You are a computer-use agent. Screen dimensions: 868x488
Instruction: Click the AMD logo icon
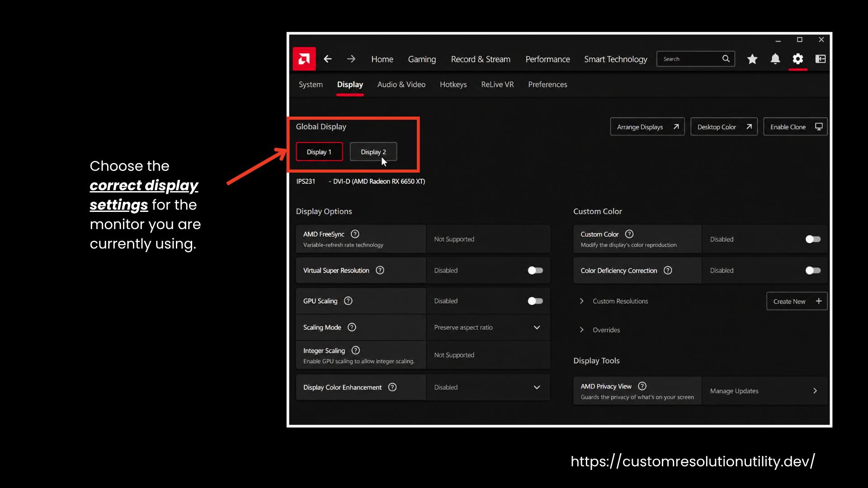(304, 59)
